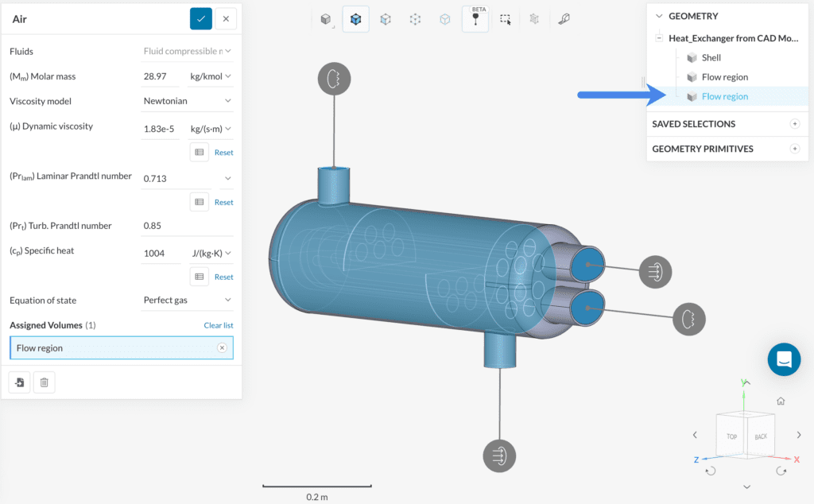The height and width of the screenshot is (504, 814).
Task: Click the face selection cube icon
Action: coord(386,18)
